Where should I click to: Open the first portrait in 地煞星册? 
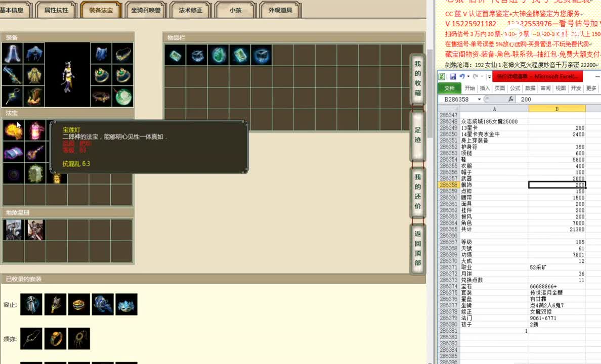tap(13, 230)
